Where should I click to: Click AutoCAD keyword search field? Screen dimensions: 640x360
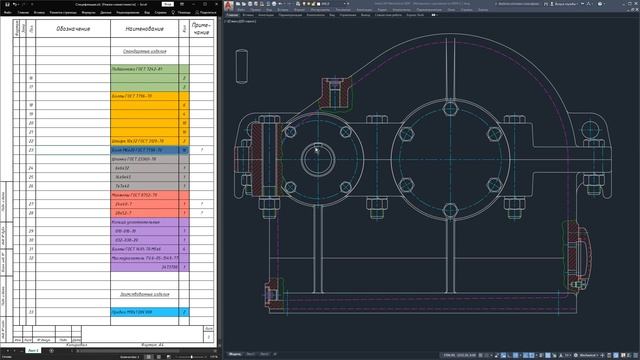coord(518,4)
